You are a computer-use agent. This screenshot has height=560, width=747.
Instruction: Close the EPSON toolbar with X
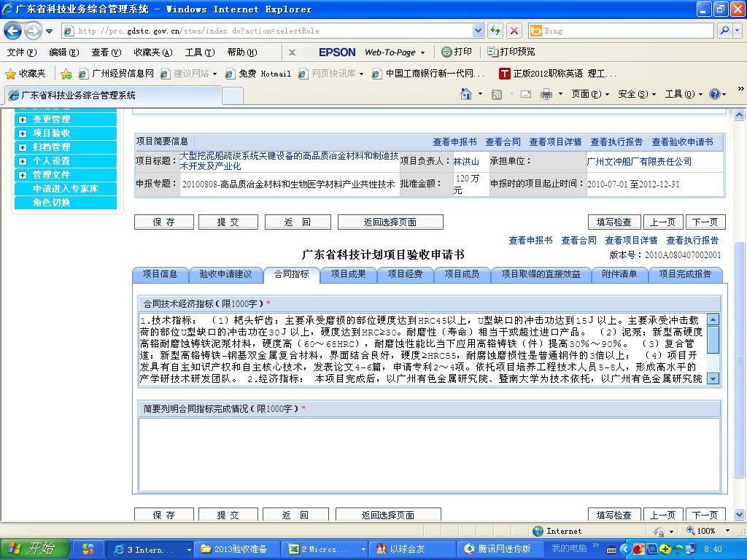point(292,52)
